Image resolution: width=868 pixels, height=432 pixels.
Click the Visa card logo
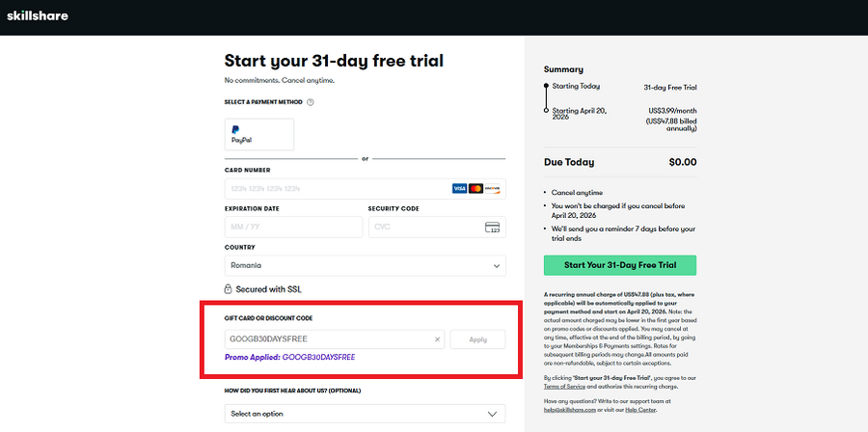tap(460, 188)
